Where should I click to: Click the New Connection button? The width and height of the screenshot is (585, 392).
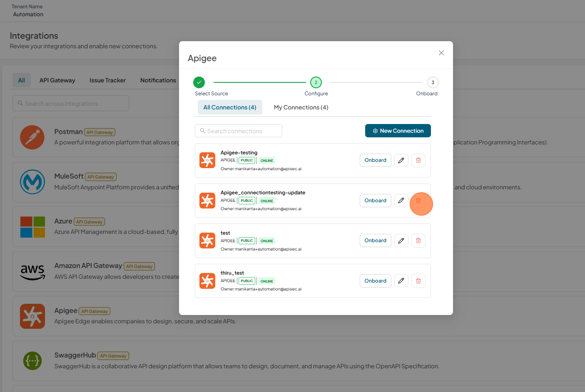(x=398, y=131)
